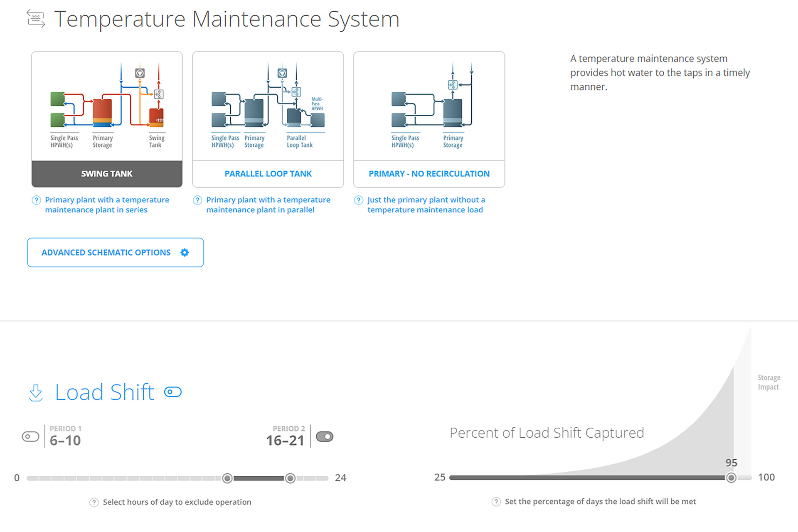
Task: Open help icon beside Parallel Loop description
Action: coord(198,200)
